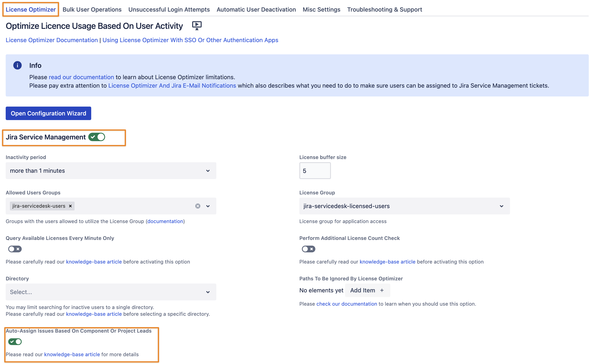The height and width of the screenshot is (364, 605).
Task: Clear all Allowed Users Groups selections
Action: 198,206
